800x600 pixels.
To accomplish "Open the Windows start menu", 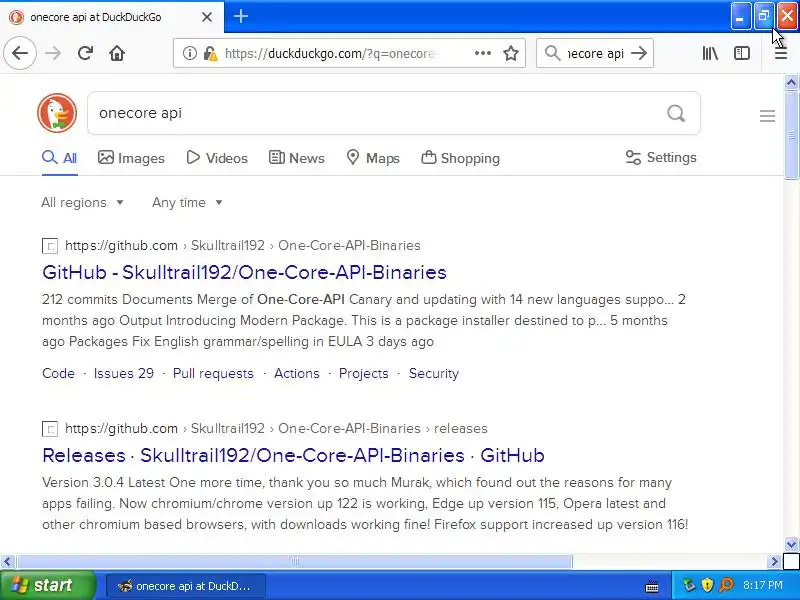I will (47, 585).
